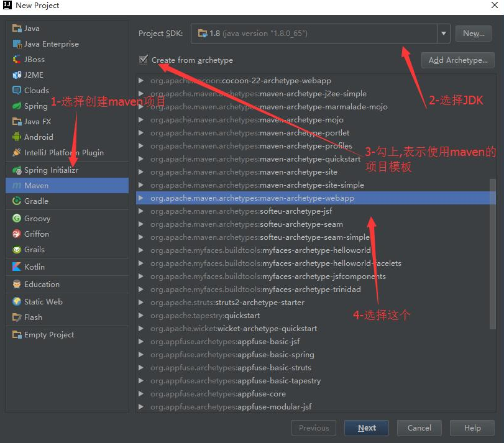Click the archetype list vertical scrollbar
This screenshot has width=504, height=443.
pos(492,253)
